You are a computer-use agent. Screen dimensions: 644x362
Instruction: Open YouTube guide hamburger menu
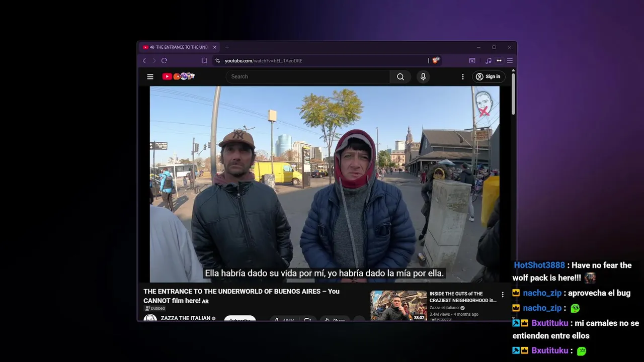click(150, 76)
